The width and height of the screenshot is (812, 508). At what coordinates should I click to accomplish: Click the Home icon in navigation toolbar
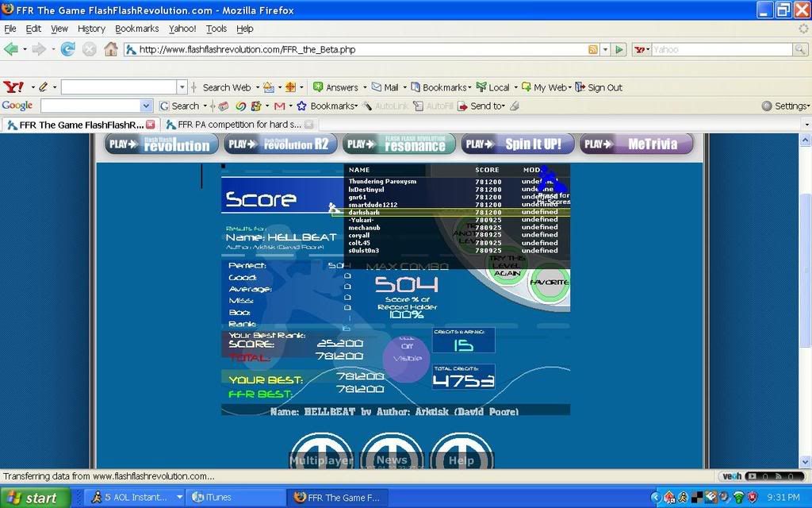[x=110, y=49]
